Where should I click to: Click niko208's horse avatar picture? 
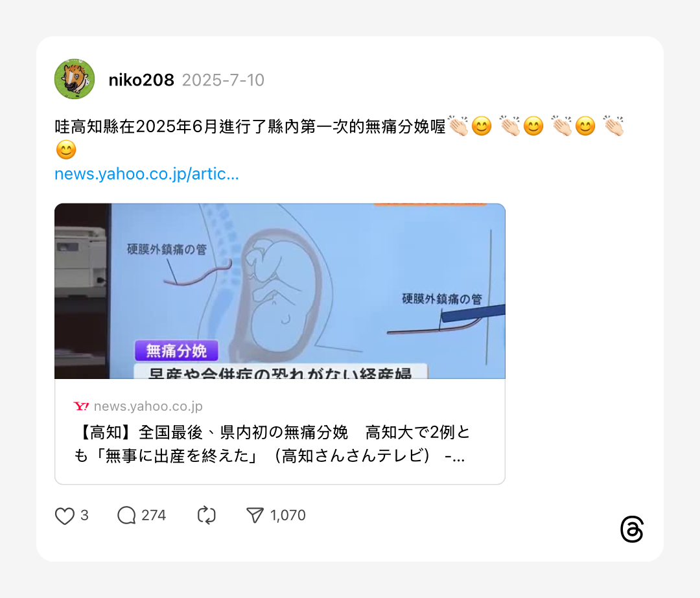tap(75, 79)
